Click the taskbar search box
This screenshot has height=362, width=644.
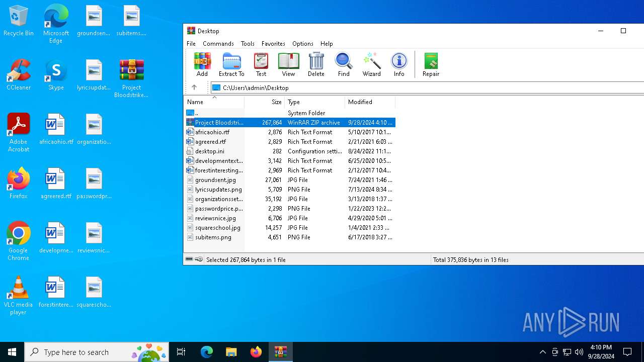click(x=97, y=352)
